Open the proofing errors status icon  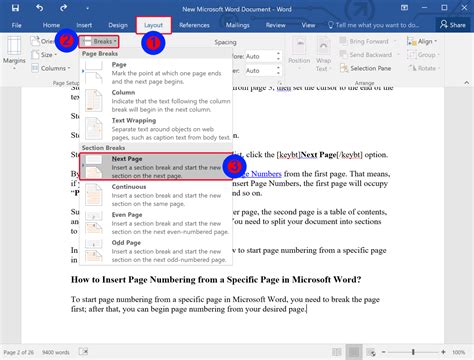[x=83, y=352]
